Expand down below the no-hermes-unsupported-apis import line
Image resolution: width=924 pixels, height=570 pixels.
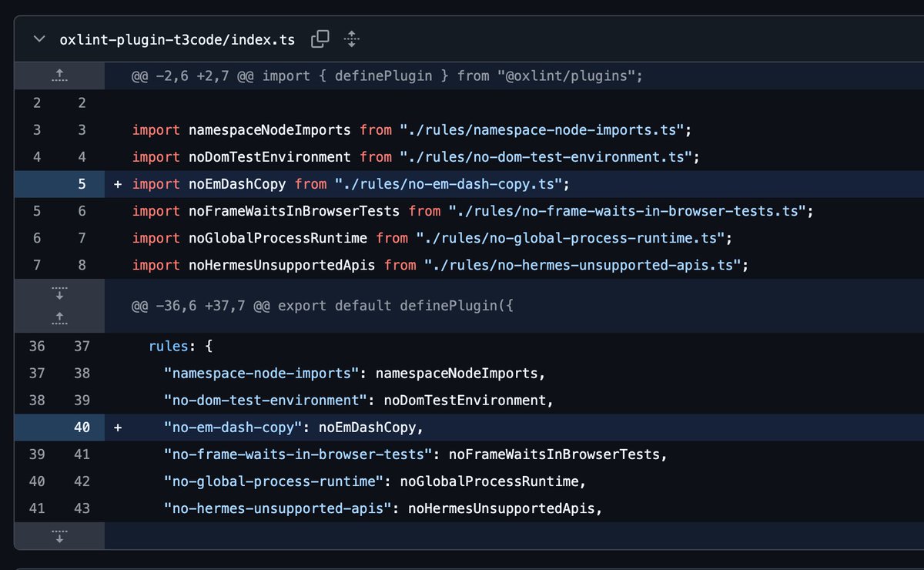pos(59,293)
